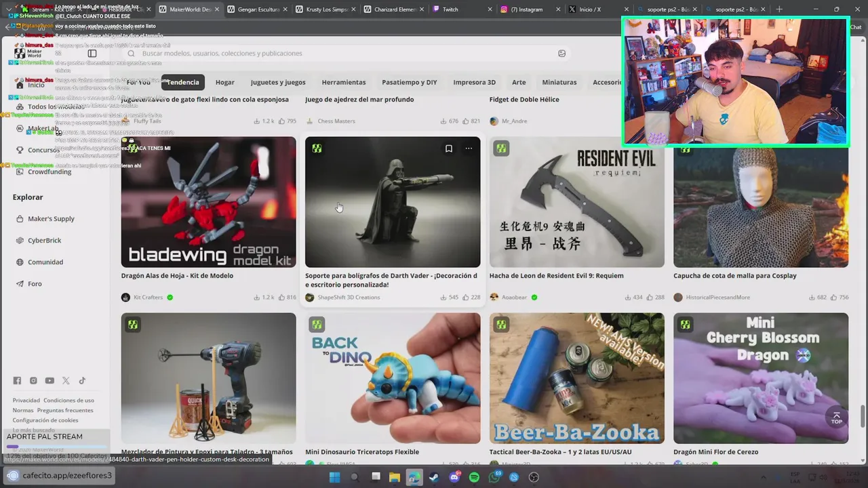The width and height of the screenshot is (868, 488).
Task: Click the green badge on Beer-Ba-Zooka thumbnail
Action: pyautogui.click(x=501, y=325)
